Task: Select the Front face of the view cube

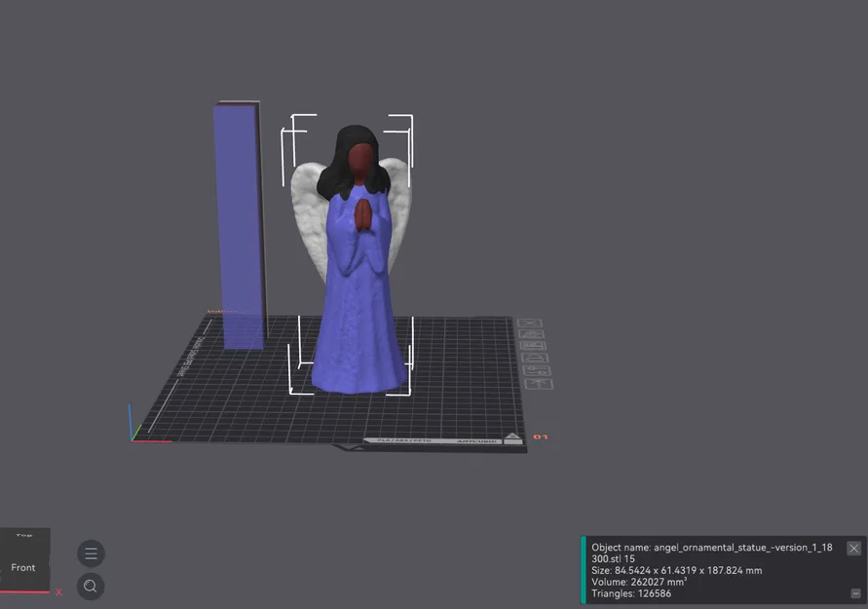Action: click(22, 567)
